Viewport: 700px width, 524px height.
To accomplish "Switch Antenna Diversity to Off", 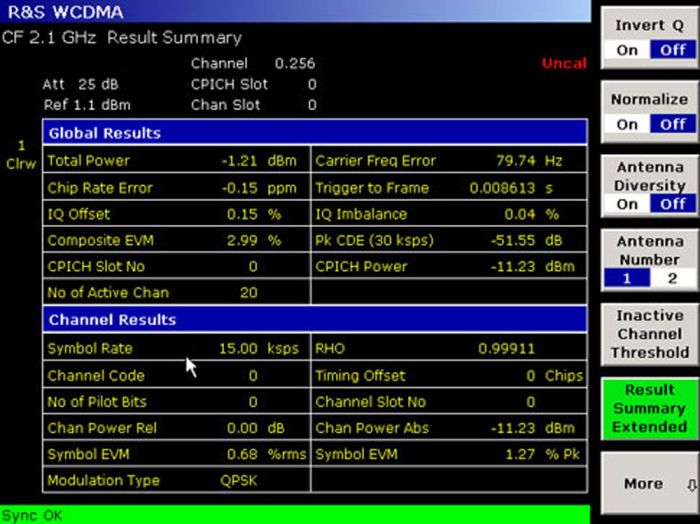I will [672, 204].
